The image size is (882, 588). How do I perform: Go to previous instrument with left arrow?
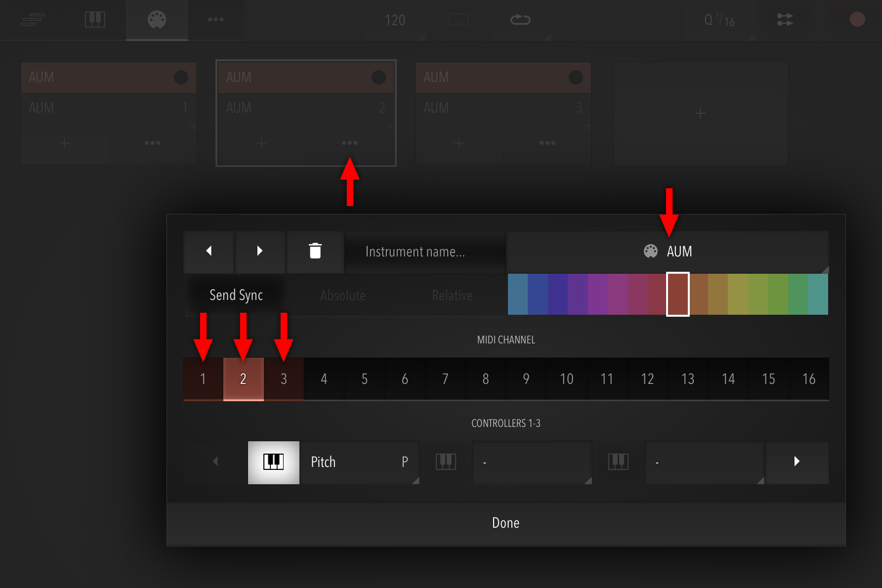(209, 251)
